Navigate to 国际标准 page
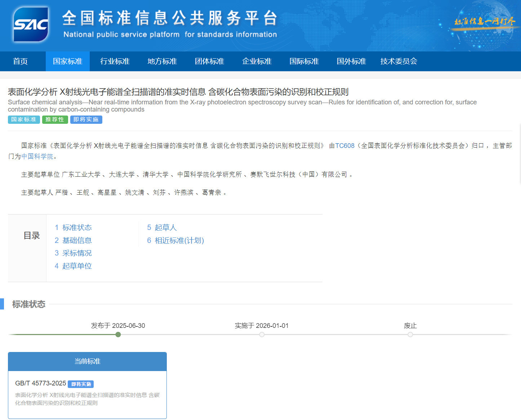 point(304,62)
